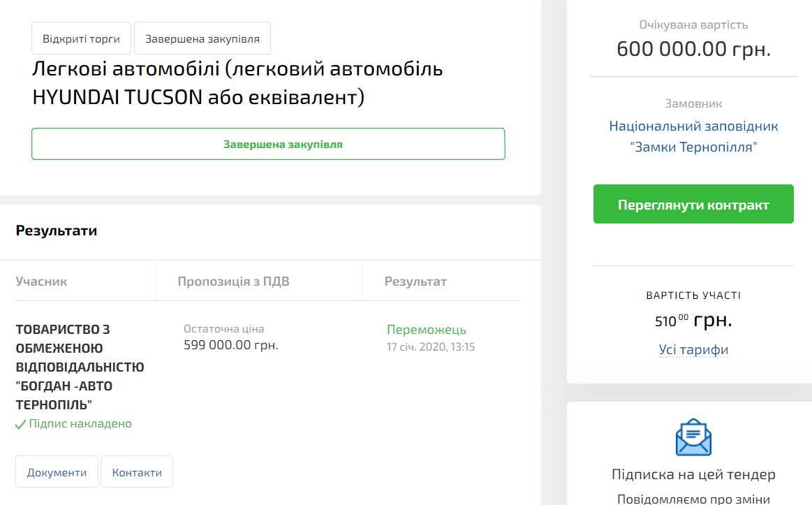Click the 'Підписка на цей тендер' label
Viewport: 812px width, 505px height.
693,473
